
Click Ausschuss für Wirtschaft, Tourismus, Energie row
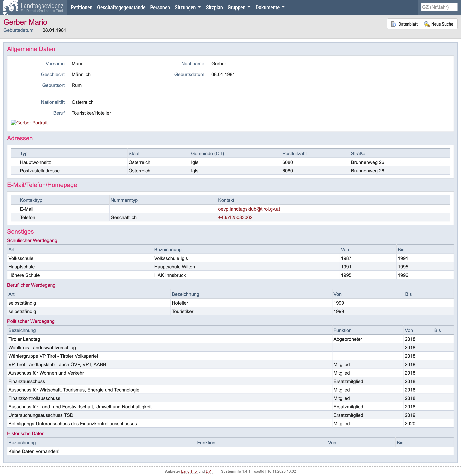point(230,390)
